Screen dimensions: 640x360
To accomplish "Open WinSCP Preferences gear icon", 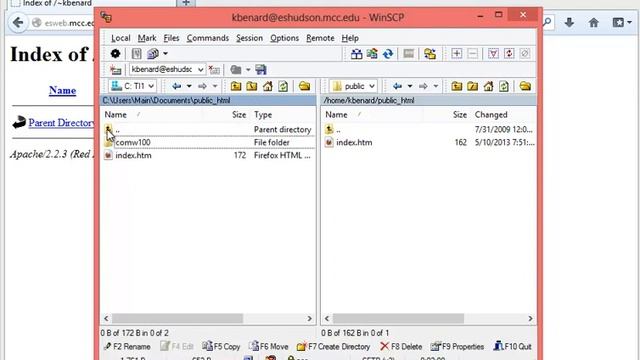I will point(116,53).
